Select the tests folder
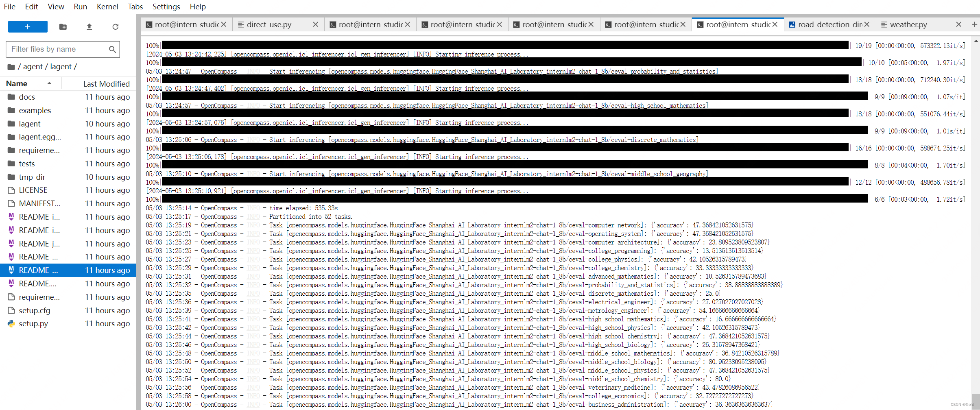Image resolution: width=980 pixels, height=410 pixels. click(x=68, y=164)
